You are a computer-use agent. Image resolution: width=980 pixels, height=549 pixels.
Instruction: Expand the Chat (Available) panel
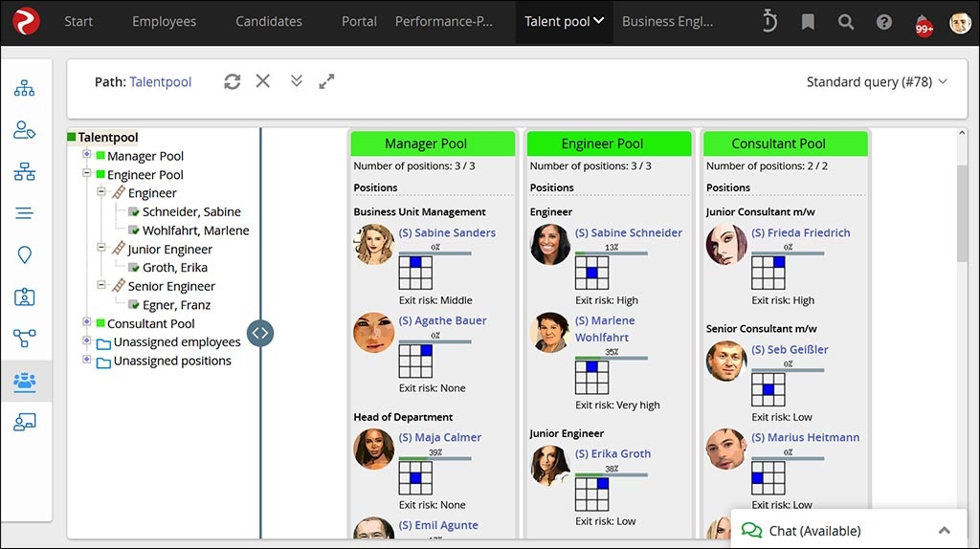coord(944,531)
